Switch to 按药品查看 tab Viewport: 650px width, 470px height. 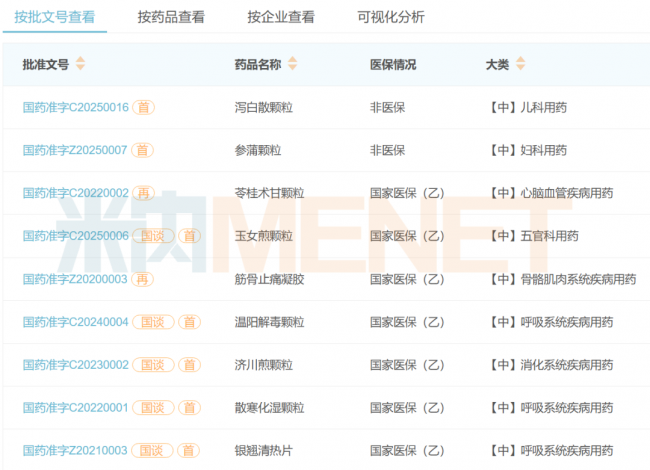(171, 17)
